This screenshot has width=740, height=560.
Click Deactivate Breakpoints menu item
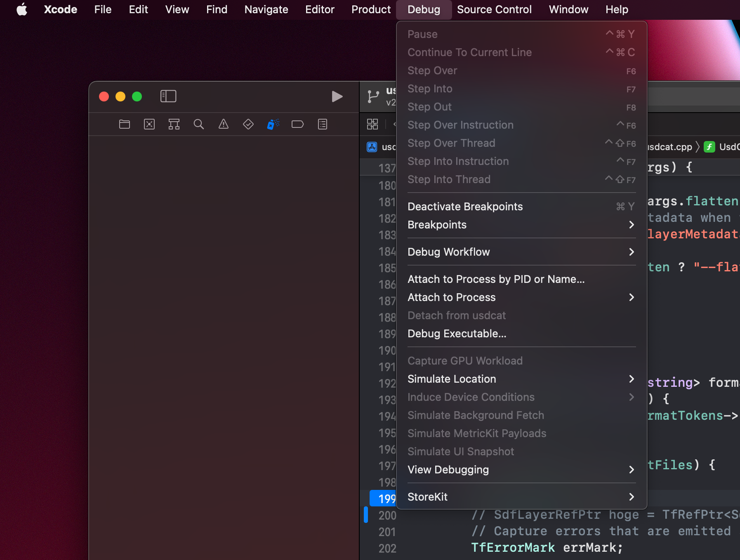coord(465,207)
